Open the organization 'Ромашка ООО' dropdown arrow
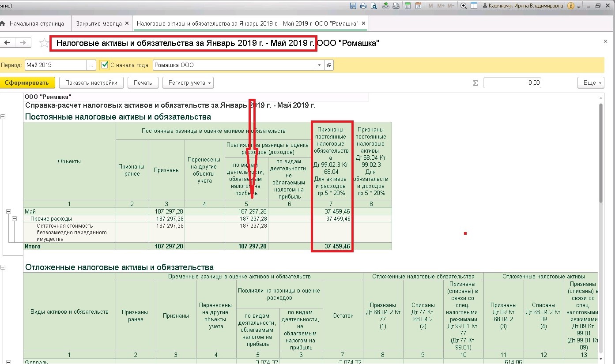 tap(320, 65)
